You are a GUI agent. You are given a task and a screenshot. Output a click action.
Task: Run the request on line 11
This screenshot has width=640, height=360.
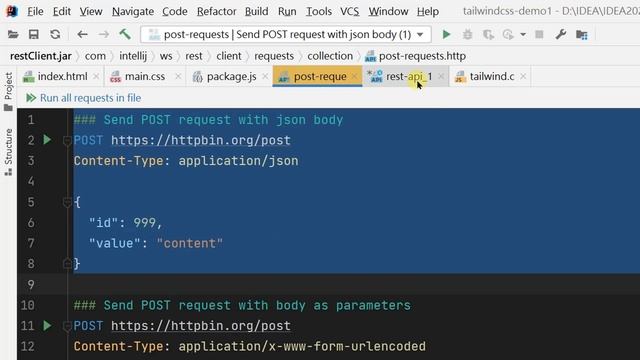47,325
